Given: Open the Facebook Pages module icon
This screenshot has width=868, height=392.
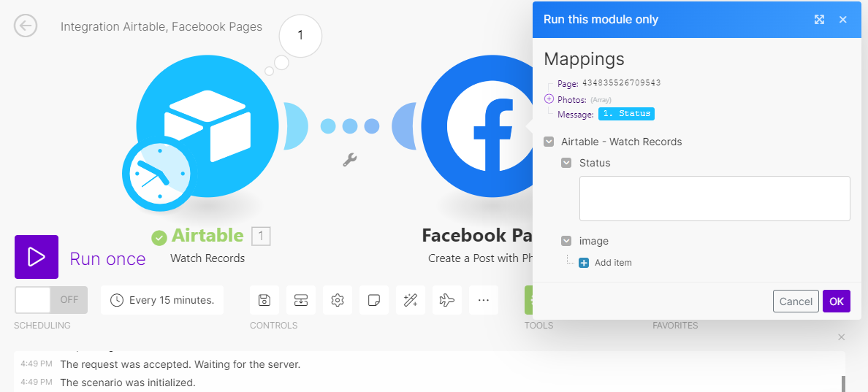Looking at the screenshot, I should pyautogui.click(x=477, y=126).
